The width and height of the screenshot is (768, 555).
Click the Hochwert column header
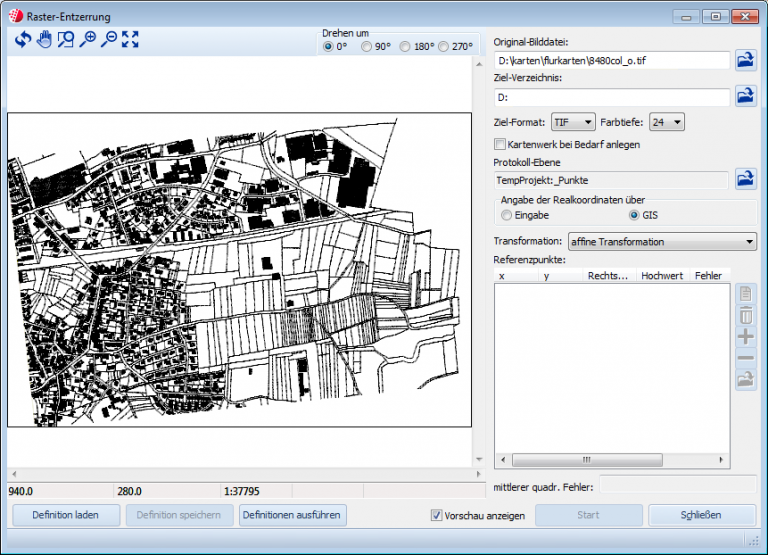click(663, 276)
